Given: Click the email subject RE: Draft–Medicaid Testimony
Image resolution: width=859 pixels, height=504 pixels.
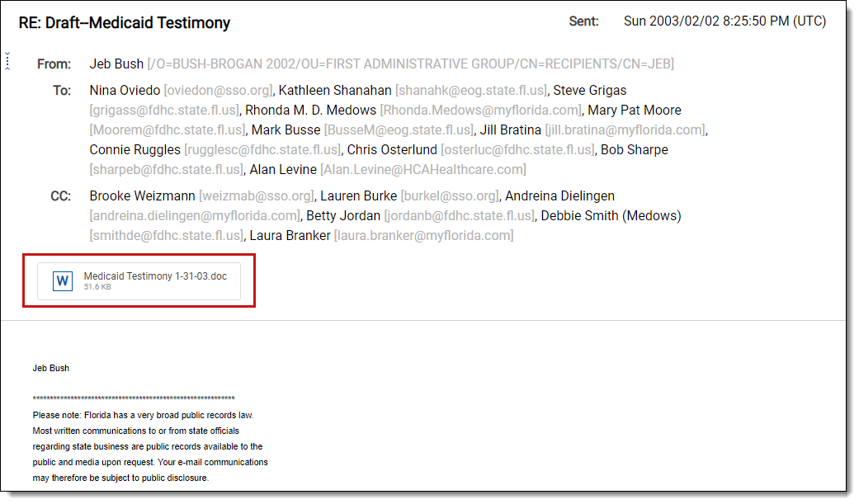Looking at the screenshot, I should coord(125,23).
